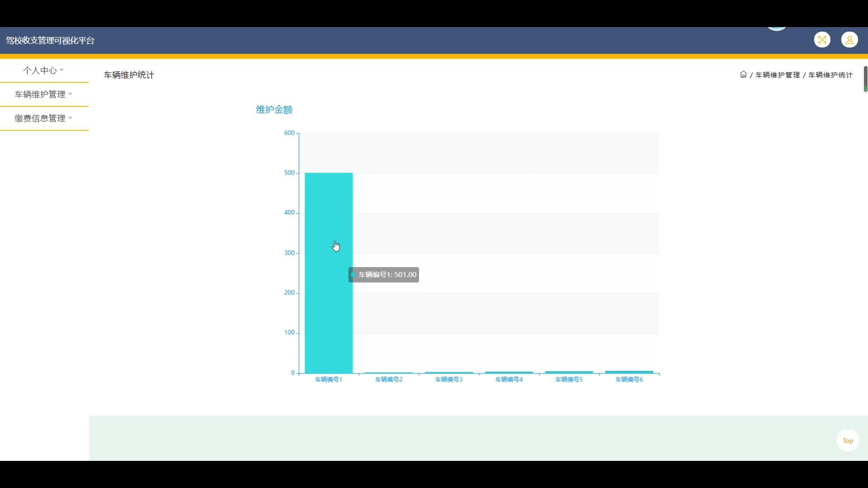
Task: Open the user profile avatar icon
Action: tap(849, 40)
